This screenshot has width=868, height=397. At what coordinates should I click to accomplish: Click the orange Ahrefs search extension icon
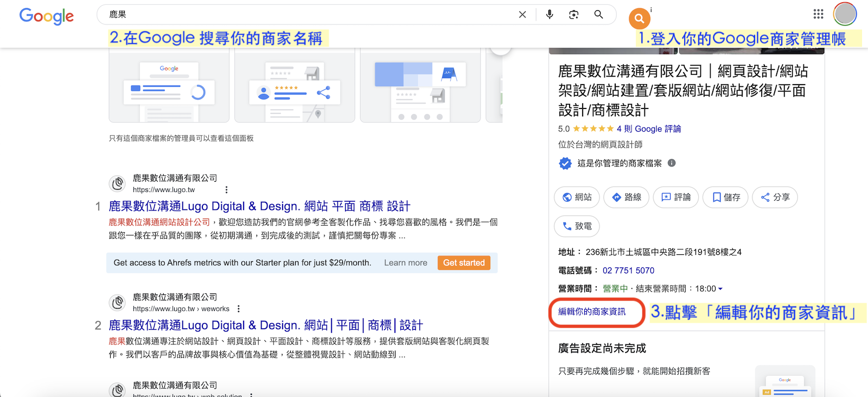tap(640, 18)
